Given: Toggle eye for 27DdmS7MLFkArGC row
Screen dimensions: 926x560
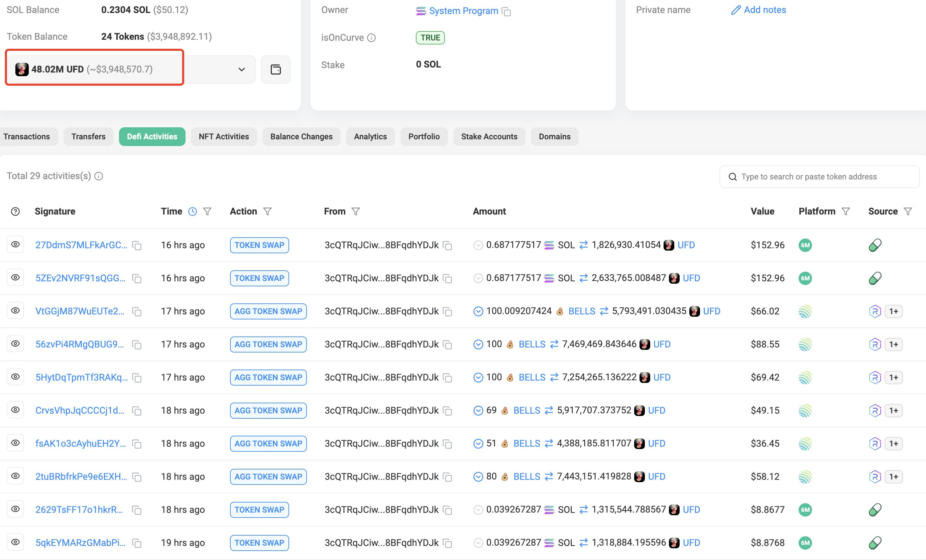Looking at the screenshot, I should 15,245.
